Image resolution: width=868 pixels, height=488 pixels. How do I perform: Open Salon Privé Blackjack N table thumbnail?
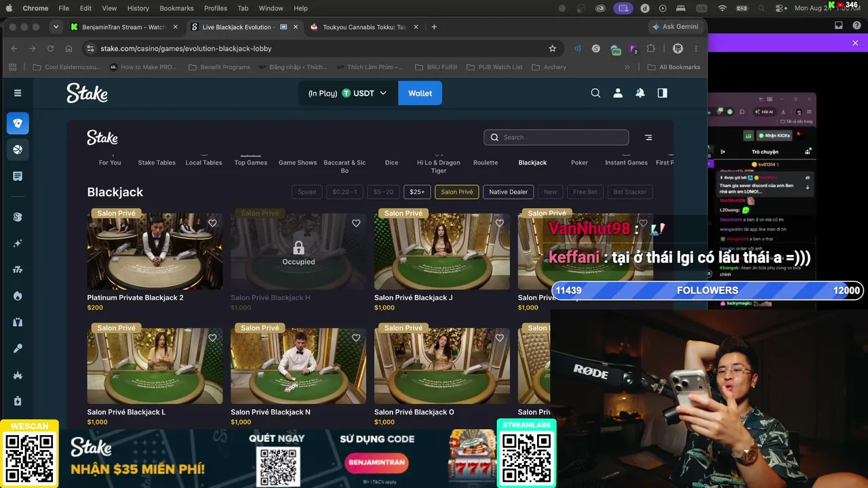(298, 366)
